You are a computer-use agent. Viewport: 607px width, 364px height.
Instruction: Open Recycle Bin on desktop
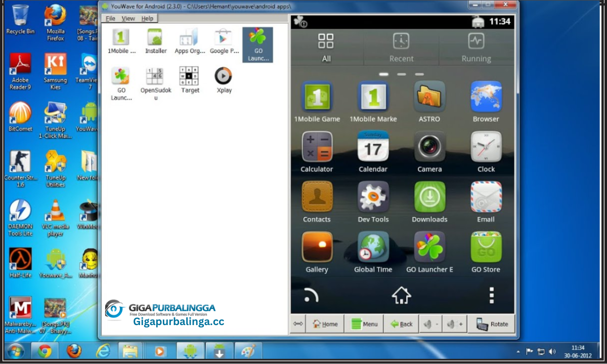[x=20, y=20]
